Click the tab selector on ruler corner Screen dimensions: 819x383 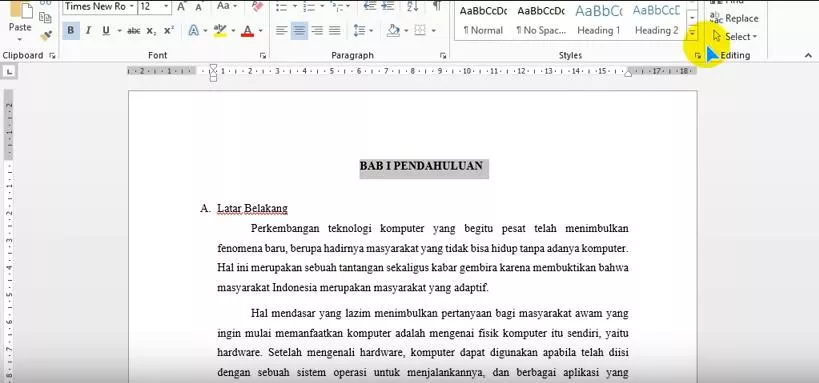click(x=9, y=71)
